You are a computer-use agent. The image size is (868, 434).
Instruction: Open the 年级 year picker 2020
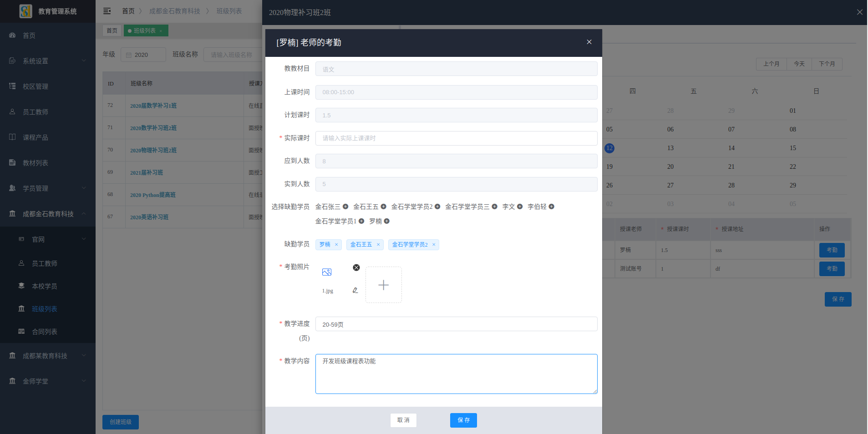coord(143,55)
